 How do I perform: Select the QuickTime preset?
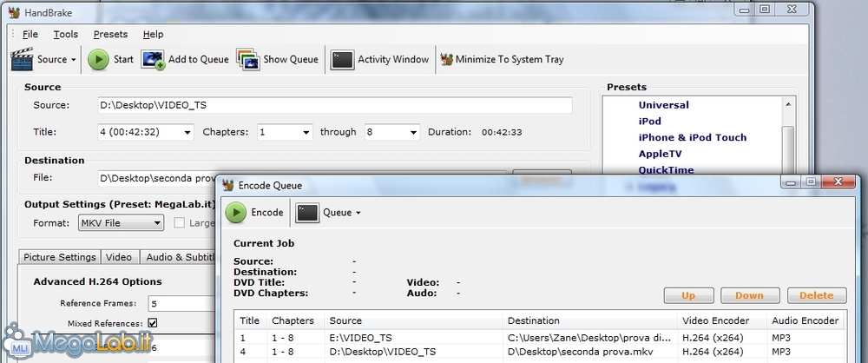pyautogui.click(x=666, y=170)
